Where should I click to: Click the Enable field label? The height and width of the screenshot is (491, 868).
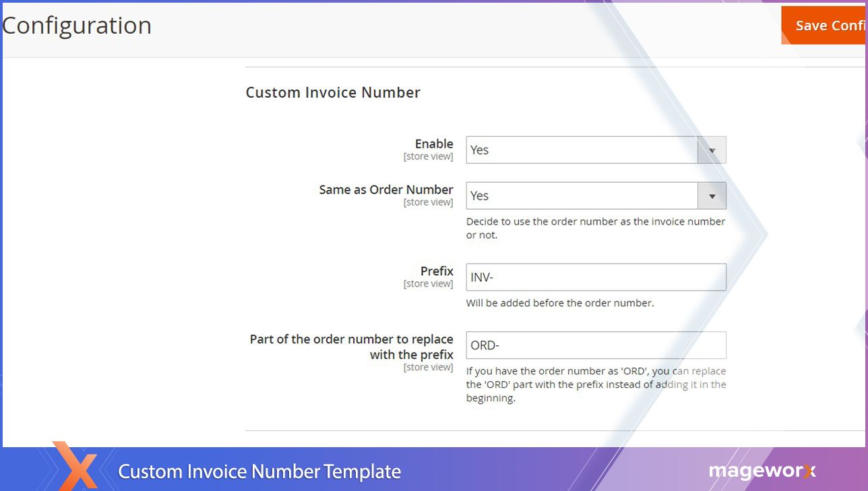(433, 144)
